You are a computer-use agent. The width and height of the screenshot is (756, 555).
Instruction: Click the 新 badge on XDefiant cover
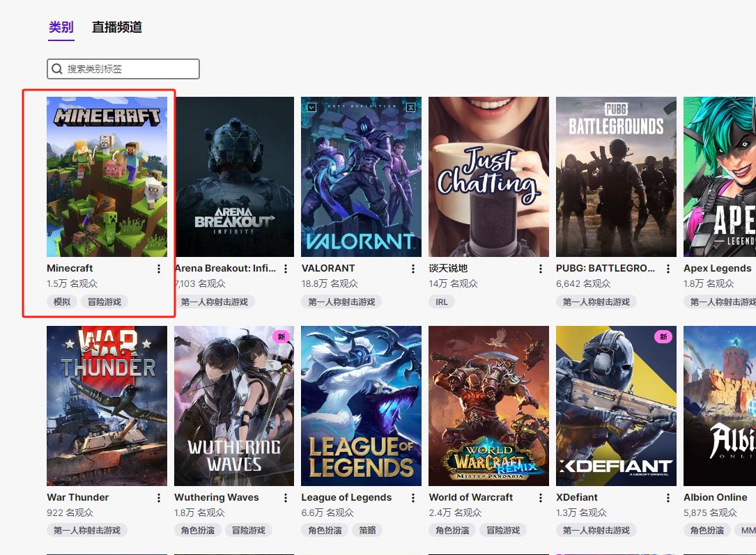(663, 337)
